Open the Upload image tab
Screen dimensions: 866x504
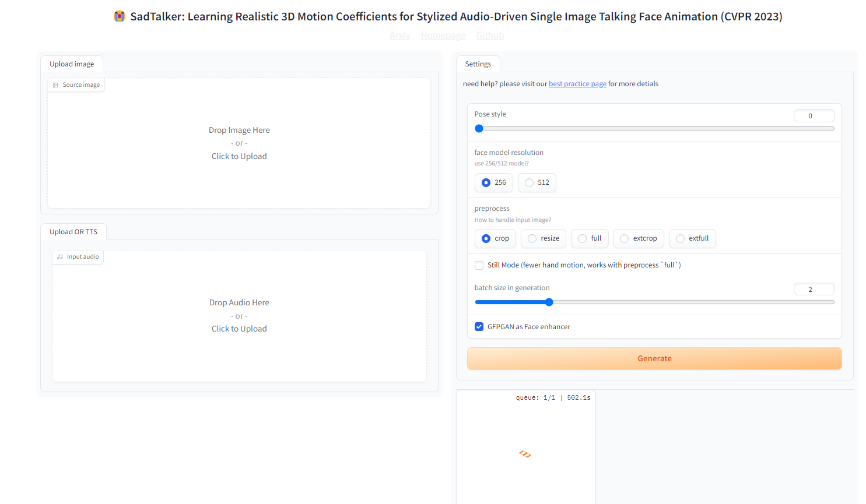[71, 64]
